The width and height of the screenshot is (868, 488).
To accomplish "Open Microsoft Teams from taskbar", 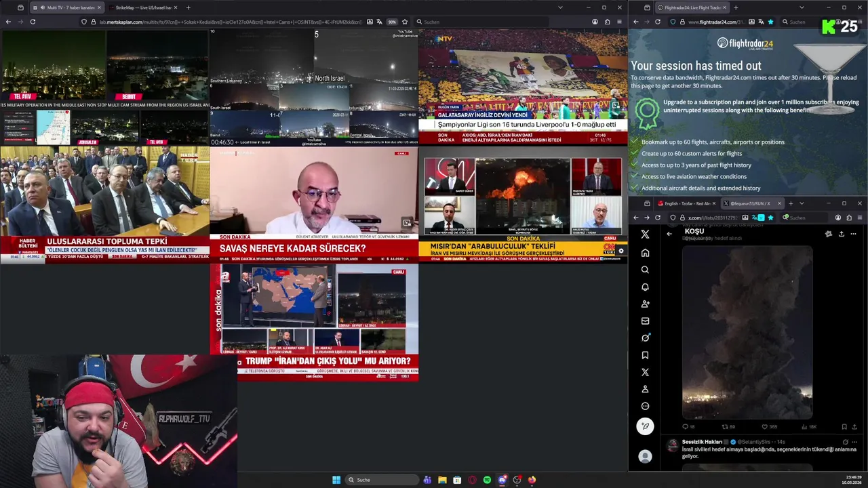I will [427, 480].
